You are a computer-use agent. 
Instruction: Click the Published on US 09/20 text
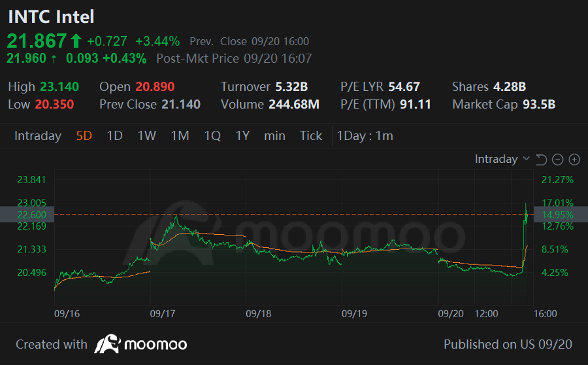click(508, 344)
